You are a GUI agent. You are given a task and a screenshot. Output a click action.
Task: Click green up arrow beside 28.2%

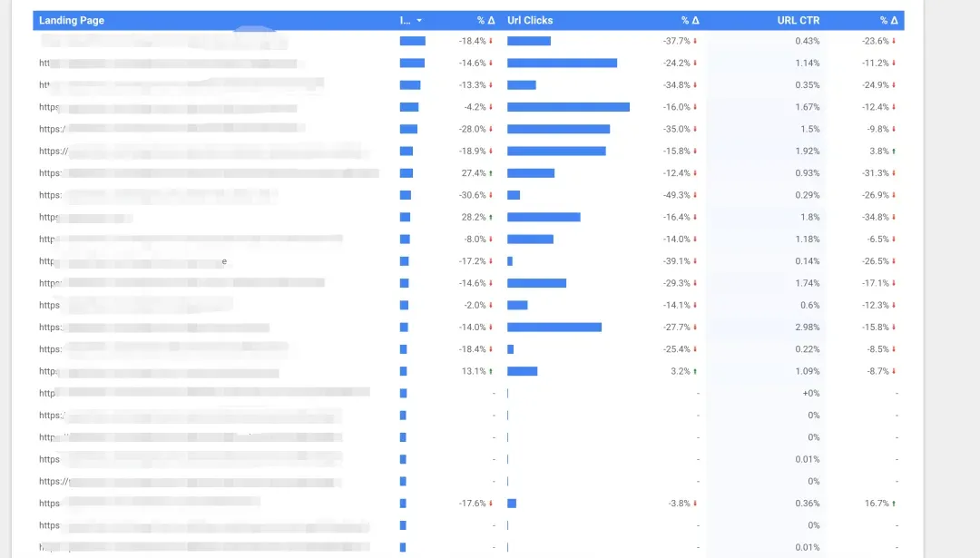tap(491, 218)
